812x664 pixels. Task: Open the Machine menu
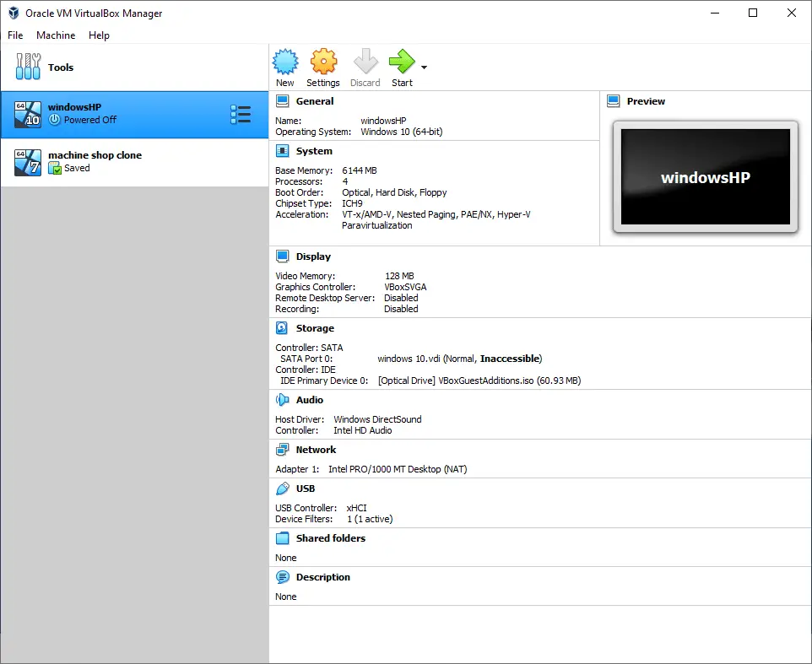coord(56,35)
